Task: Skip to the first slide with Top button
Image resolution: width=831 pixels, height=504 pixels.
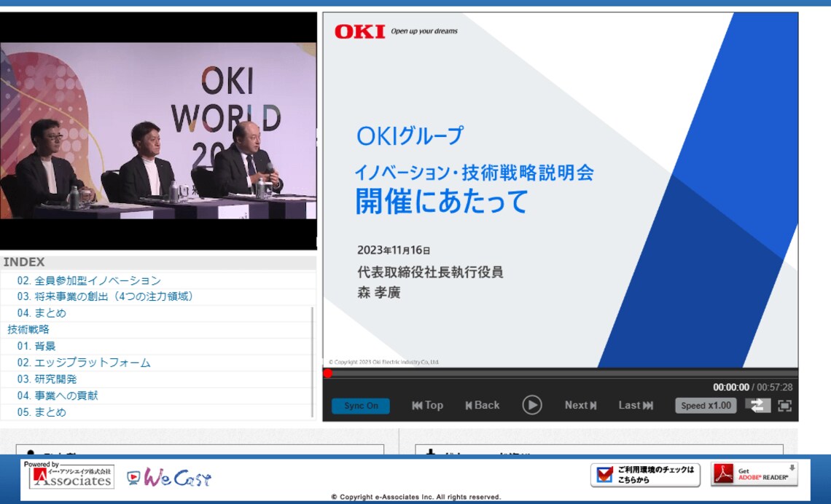Action: pos(426,405)
